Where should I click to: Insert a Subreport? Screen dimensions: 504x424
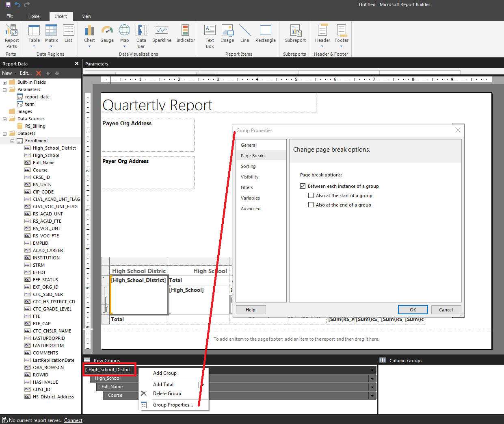click(295, 34)
